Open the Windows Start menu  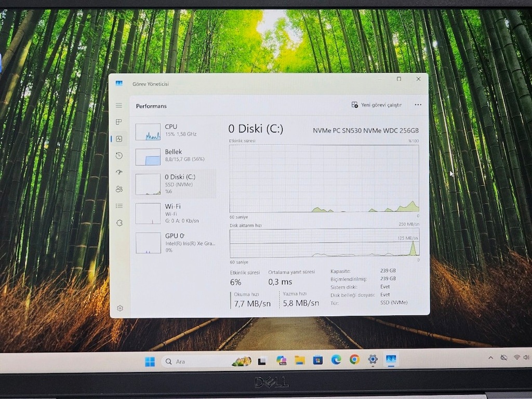pyautogui.click(x=150, y=362)
